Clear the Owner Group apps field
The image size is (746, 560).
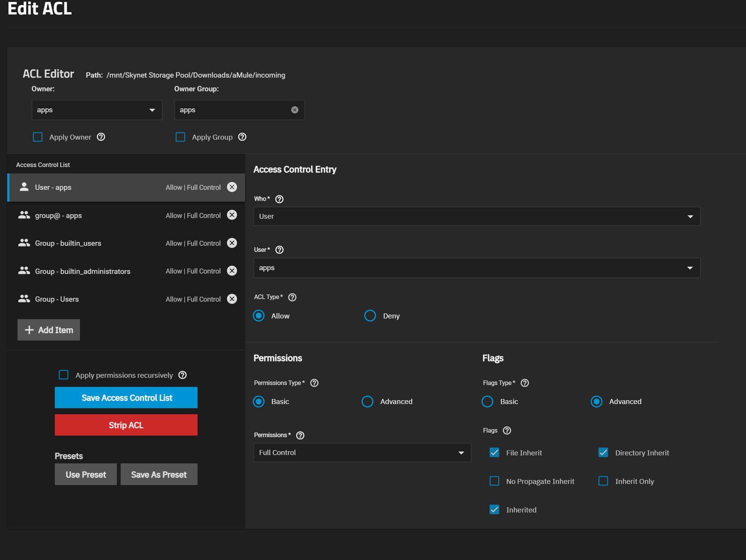tap(295, 110)
